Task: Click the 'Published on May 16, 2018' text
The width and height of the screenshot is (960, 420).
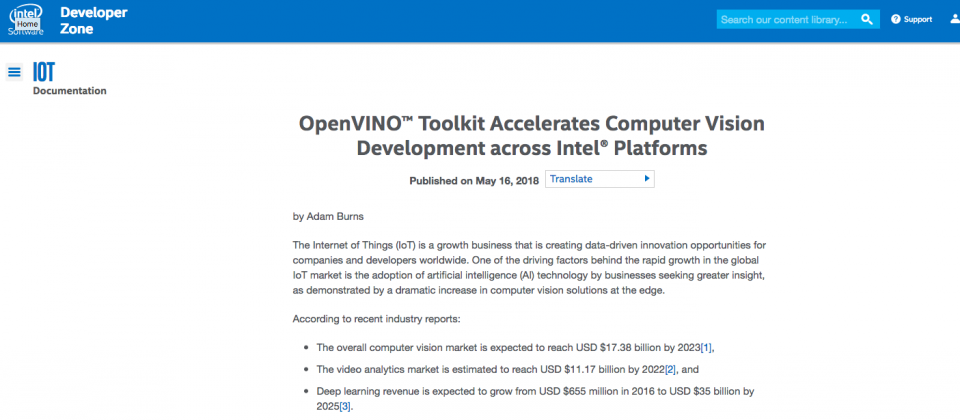Action: [x=474, y=181]
